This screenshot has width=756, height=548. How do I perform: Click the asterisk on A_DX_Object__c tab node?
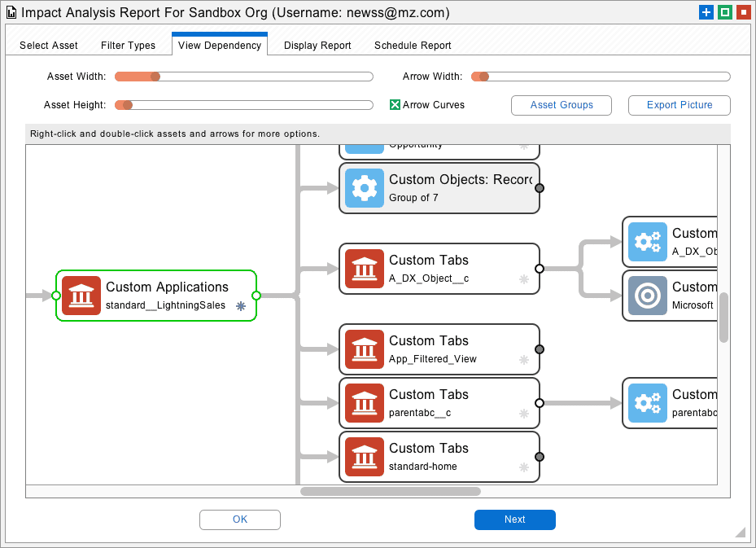524,278
